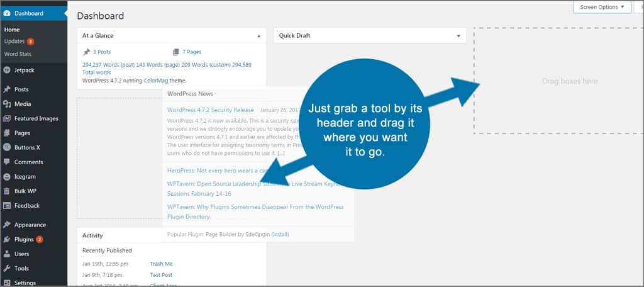This screenshot has width=644, height=287.
Task: Click the Comments bubble icon
Action: point(6,162)
